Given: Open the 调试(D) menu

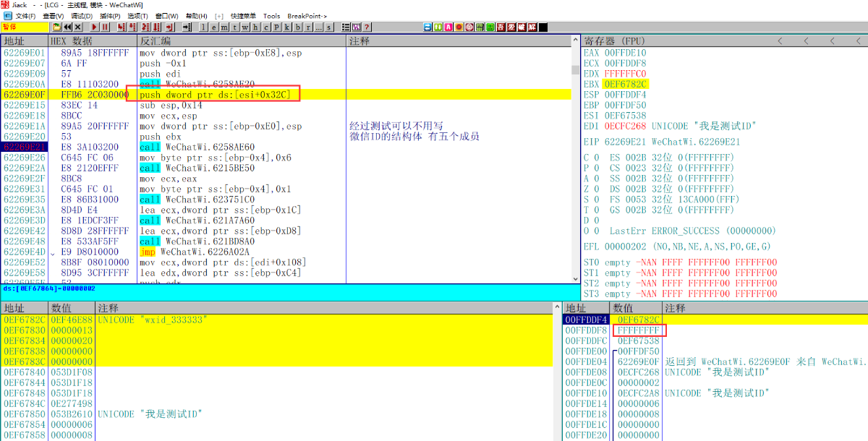Looking at the screenshot, I should point(81,16).
